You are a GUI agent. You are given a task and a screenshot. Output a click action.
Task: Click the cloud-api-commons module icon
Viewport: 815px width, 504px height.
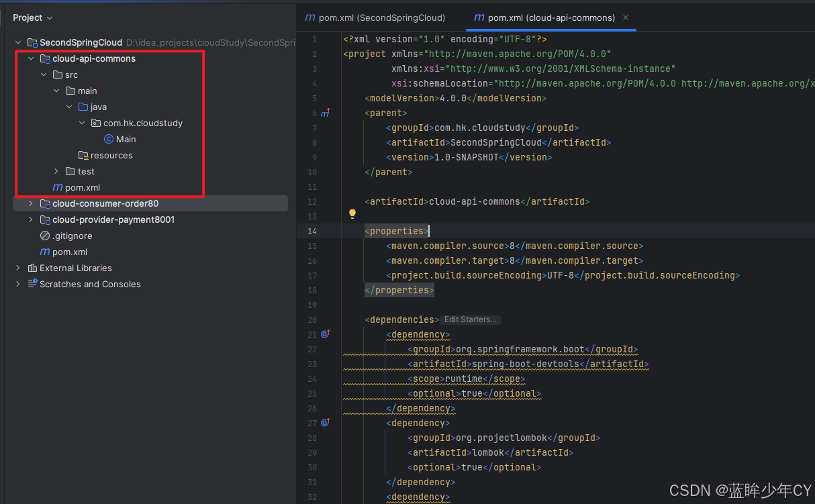(45, 58)
